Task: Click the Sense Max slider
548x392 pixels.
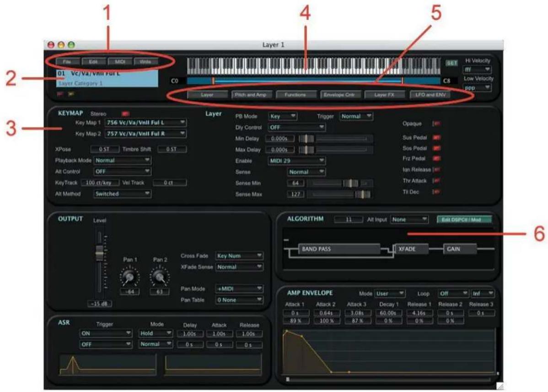Action: [340, 194]
